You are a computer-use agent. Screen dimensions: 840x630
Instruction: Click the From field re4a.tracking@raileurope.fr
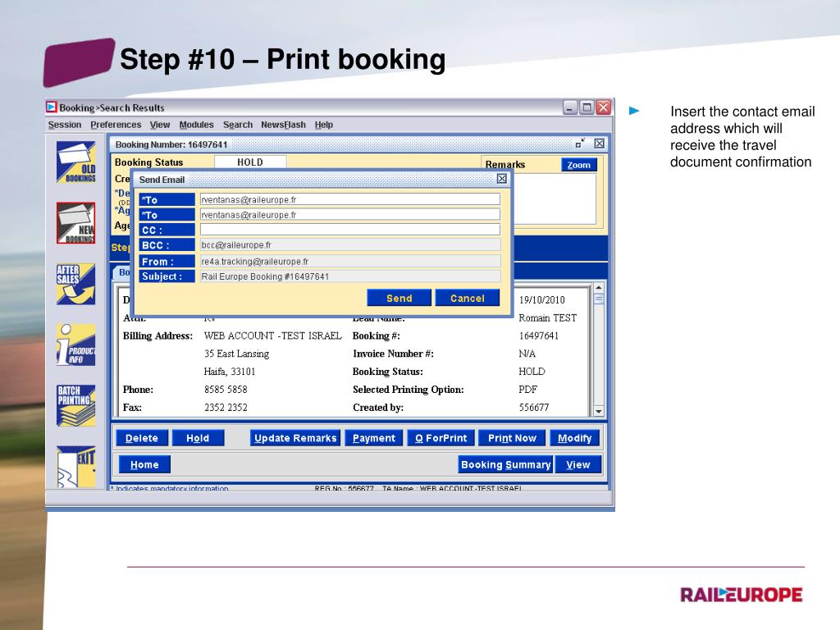(x=350, y=262)
